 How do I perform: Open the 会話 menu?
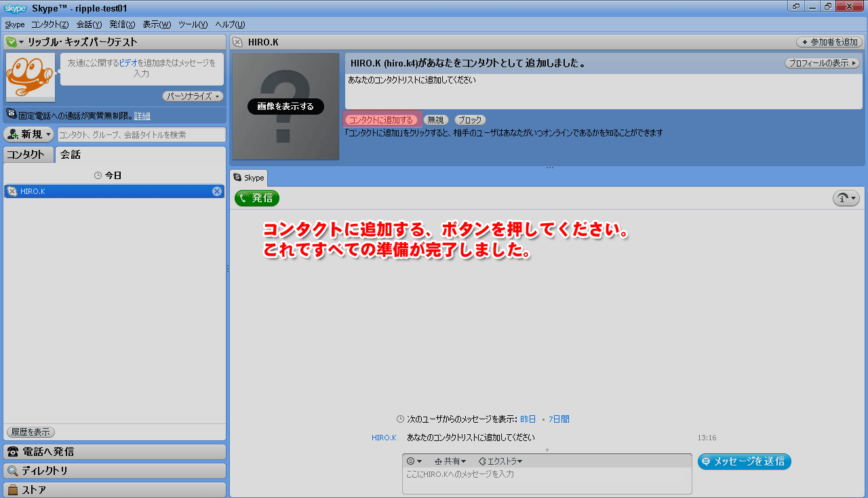coord(89,24)
